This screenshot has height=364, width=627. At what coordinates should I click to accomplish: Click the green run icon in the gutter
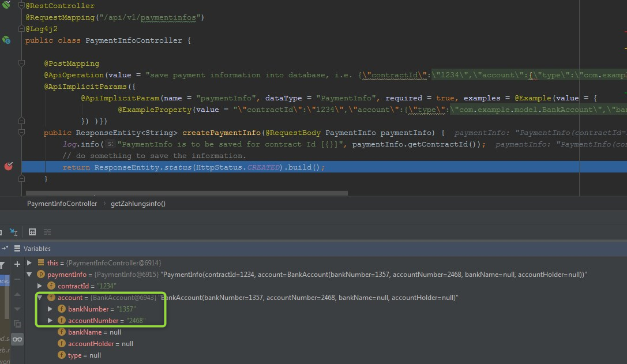pyautogui.click(x=7, y=5)
